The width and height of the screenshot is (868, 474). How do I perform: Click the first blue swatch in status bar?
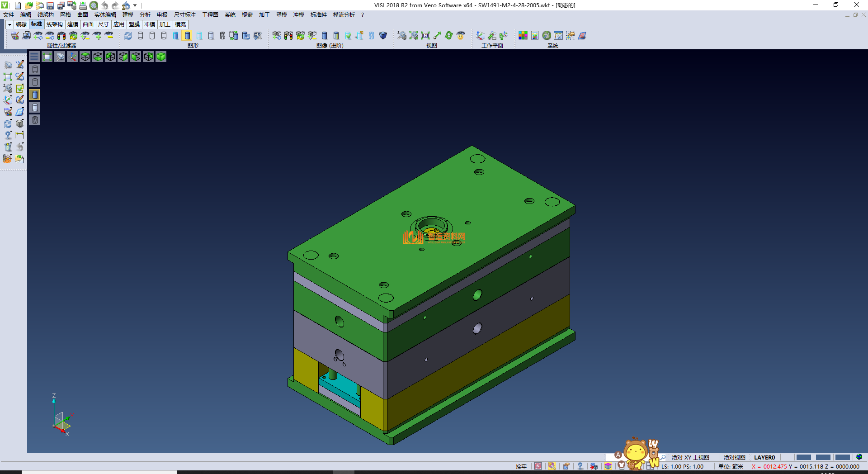point(803,457)
